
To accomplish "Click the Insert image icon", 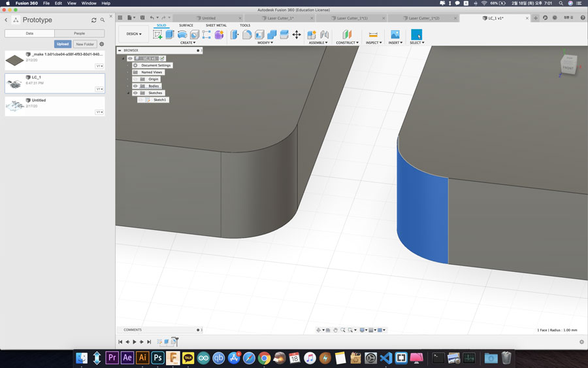I will [x=395, y=35].
